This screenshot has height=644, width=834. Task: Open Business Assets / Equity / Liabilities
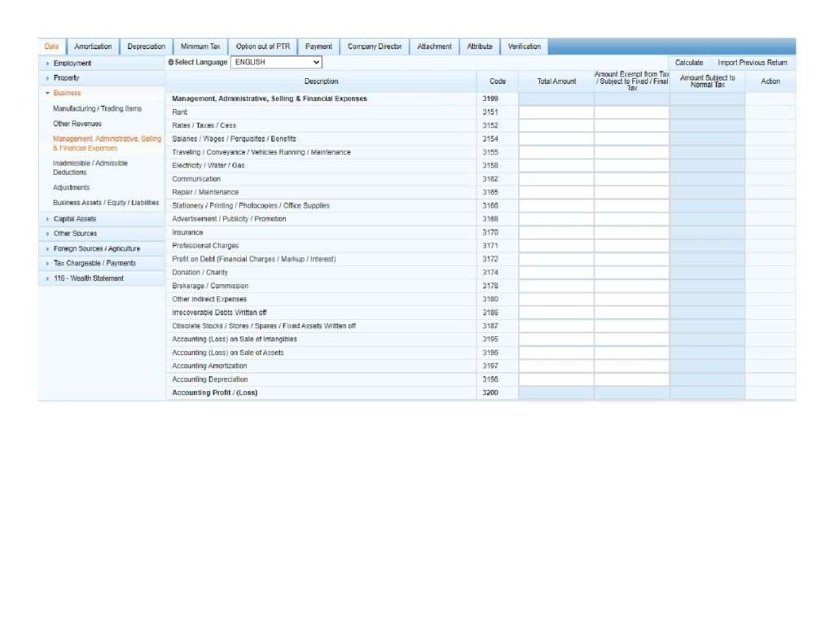point(106,203)
